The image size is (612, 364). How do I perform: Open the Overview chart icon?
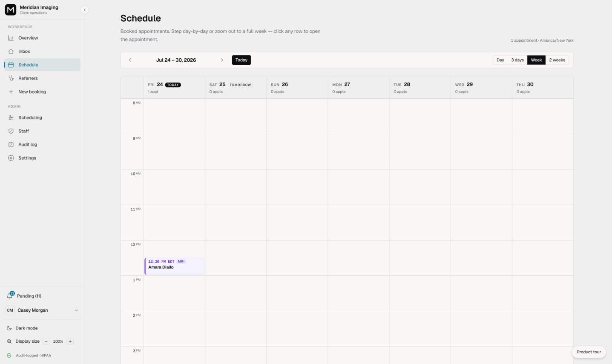click(11, 38)
